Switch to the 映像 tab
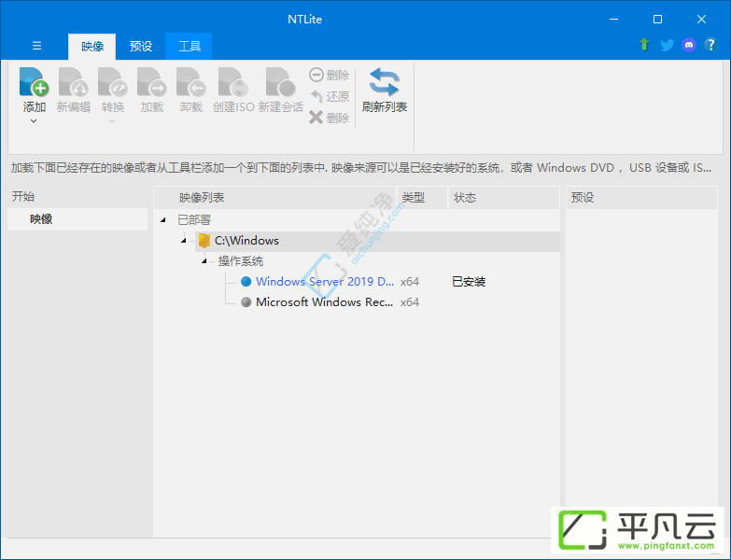Screen dimensions: 731x560 tap(91, 46)
